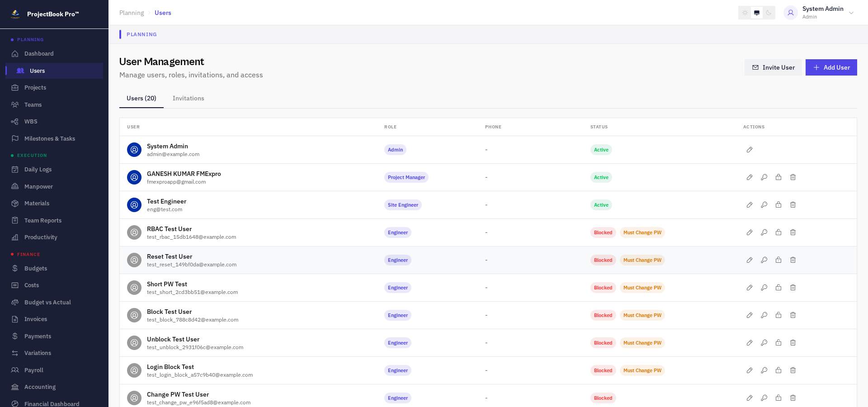The width and height of the screenshot is (868, 407).
Task: Select the Users (20) tab
Action: coord(142,99)
